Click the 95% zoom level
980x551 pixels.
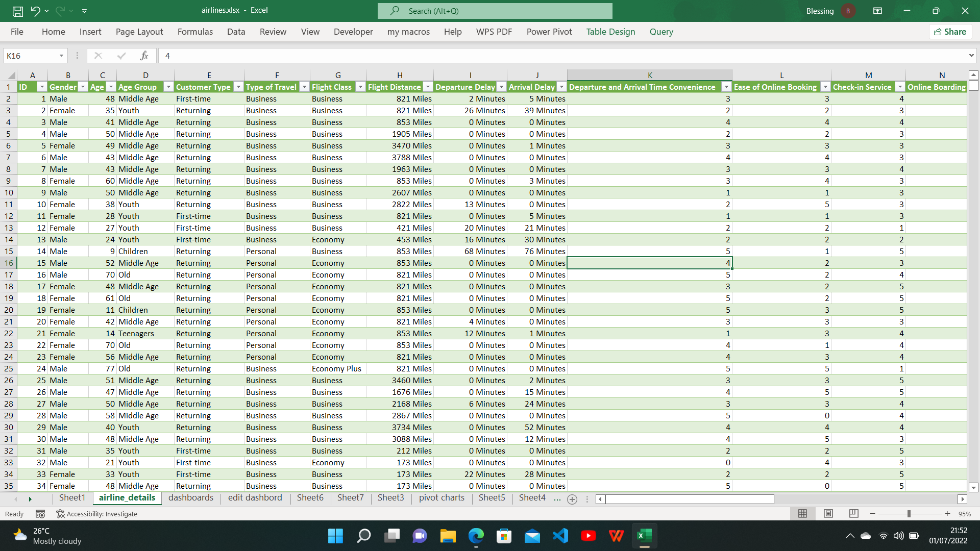[x=965, y=514]
